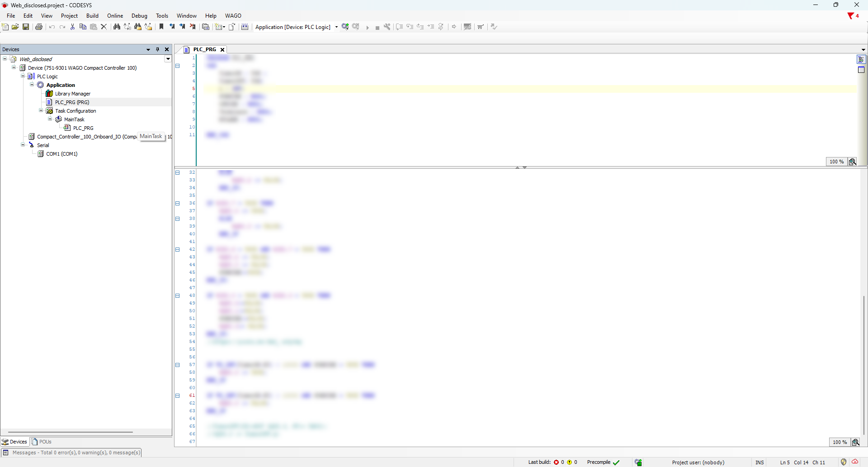Click the Build wrench toolbar icon
This screenshot has width=868, height=467.
387,27
